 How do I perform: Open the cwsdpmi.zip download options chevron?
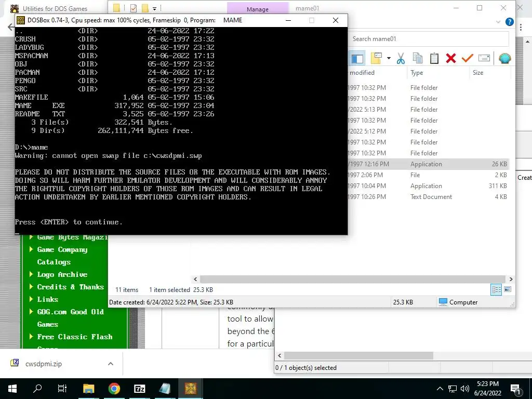pos(110,364)
